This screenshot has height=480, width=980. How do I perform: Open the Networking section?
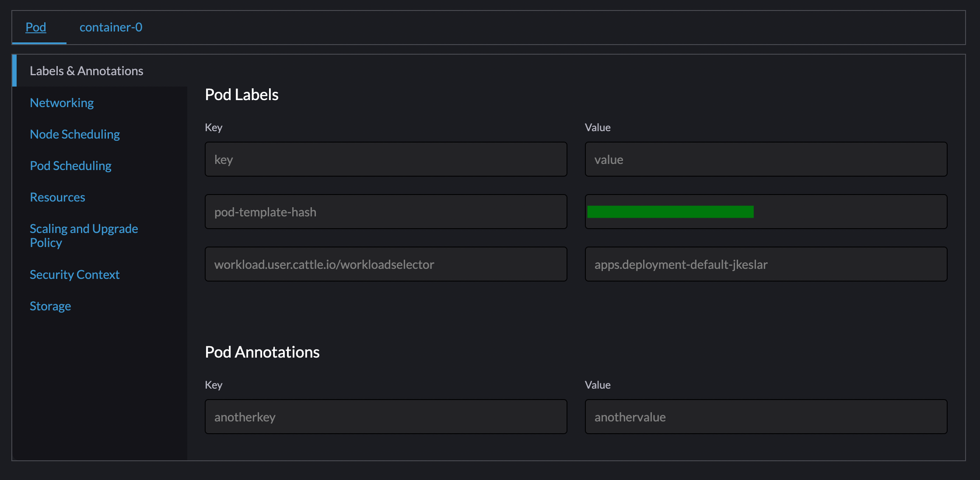62,102
